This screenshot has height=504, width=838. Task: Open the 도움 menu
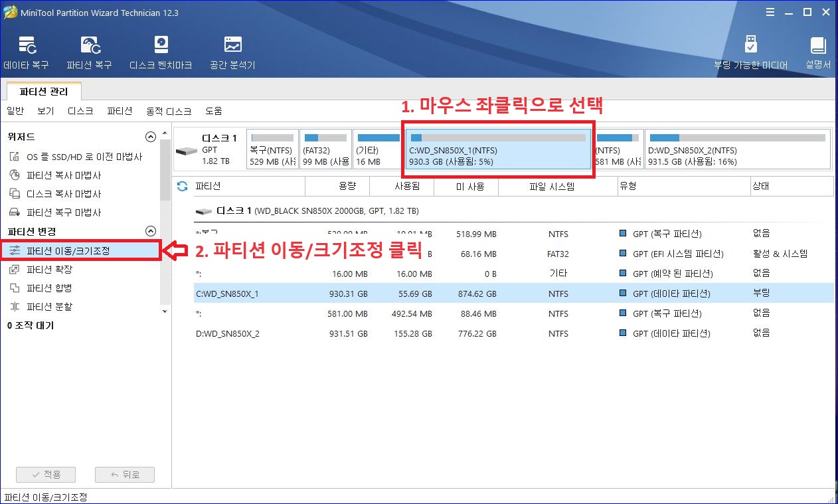[214, 111]
